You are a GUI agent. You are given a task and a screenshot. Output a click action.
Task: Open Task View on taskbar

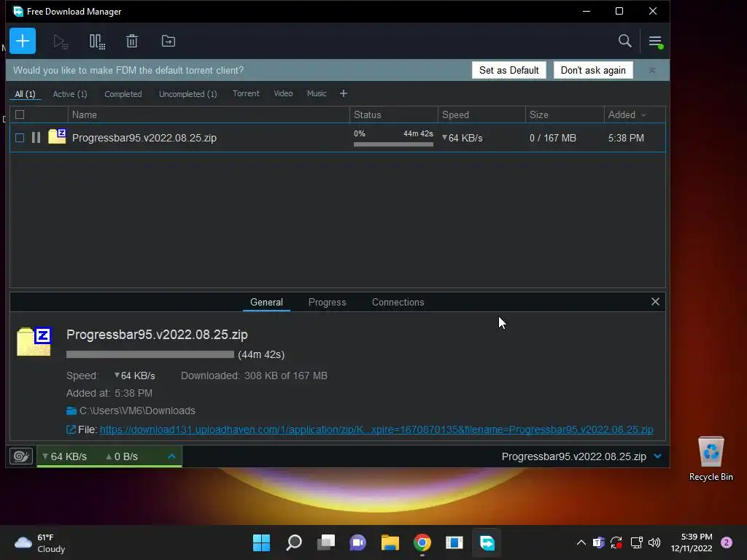326,542
